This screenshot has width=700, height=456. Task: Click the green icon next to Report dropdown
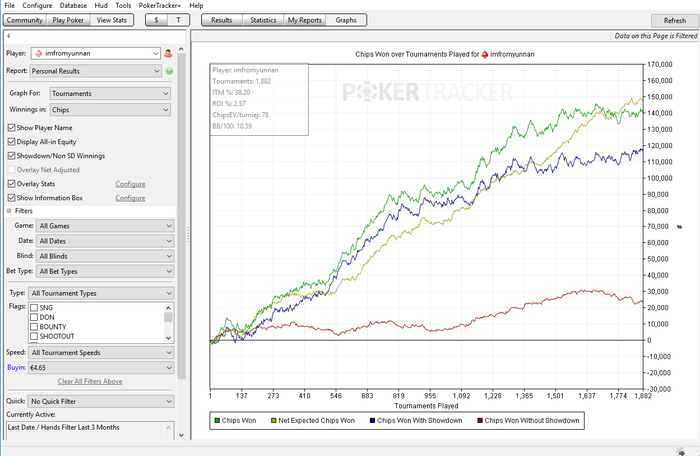point(169,71)
